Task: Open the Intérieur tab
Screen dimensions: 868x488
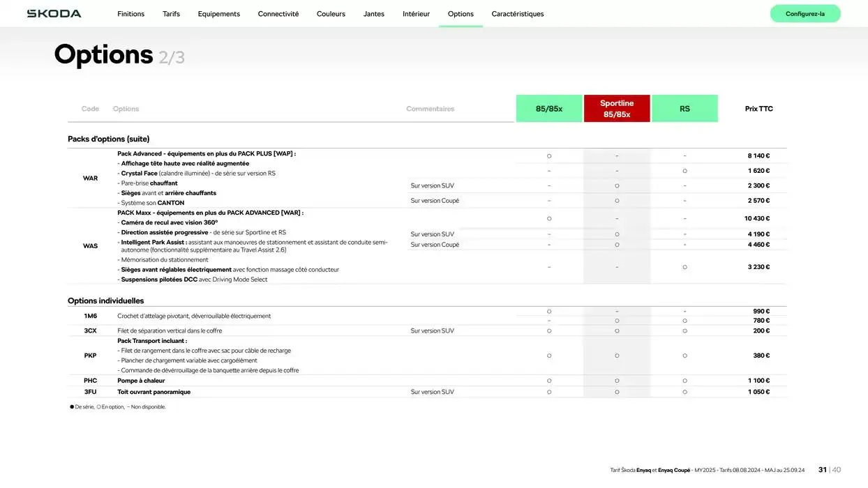Action: 415,12
